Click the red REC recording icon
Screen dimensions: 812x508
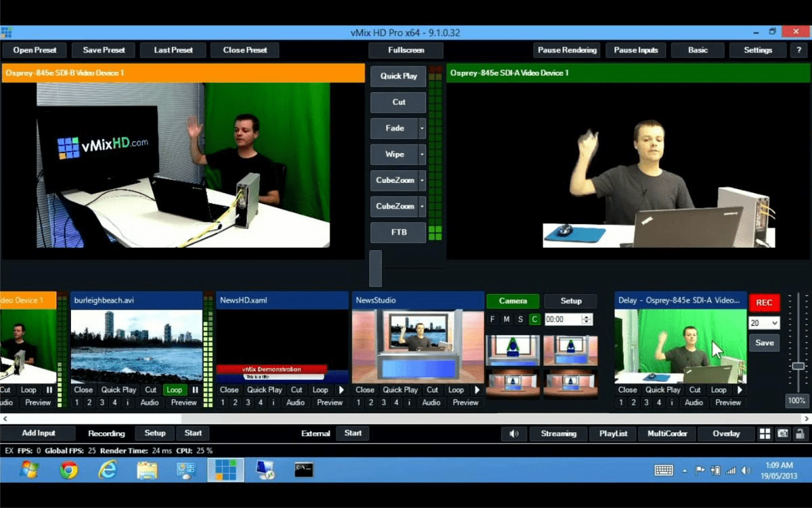click(765, 302)
